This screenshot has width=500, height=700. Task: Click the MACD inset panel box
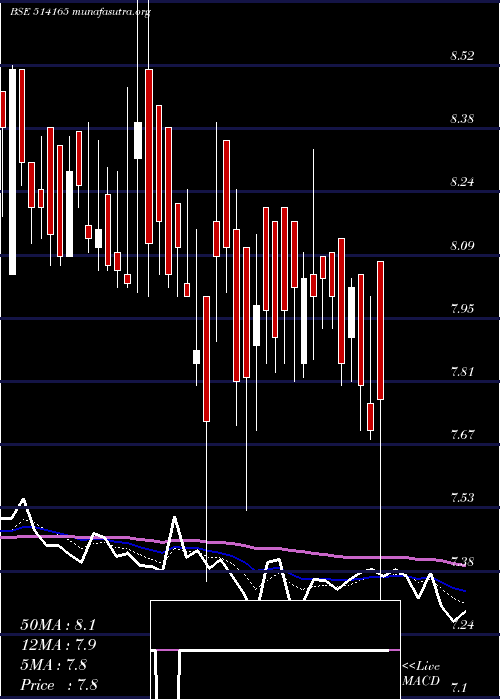click(275, 650)
